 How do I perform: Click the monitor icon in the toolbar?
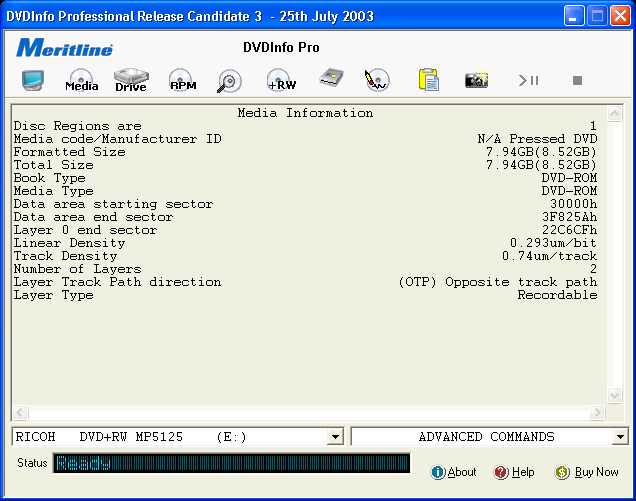pyautogui.click(x=33, y=81)
